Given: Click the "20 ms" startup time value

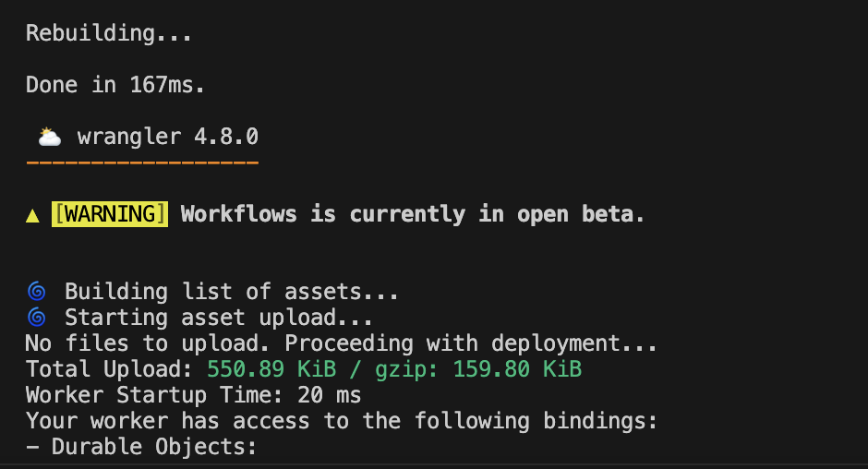Looking at the screenshot, I should 329,396.
